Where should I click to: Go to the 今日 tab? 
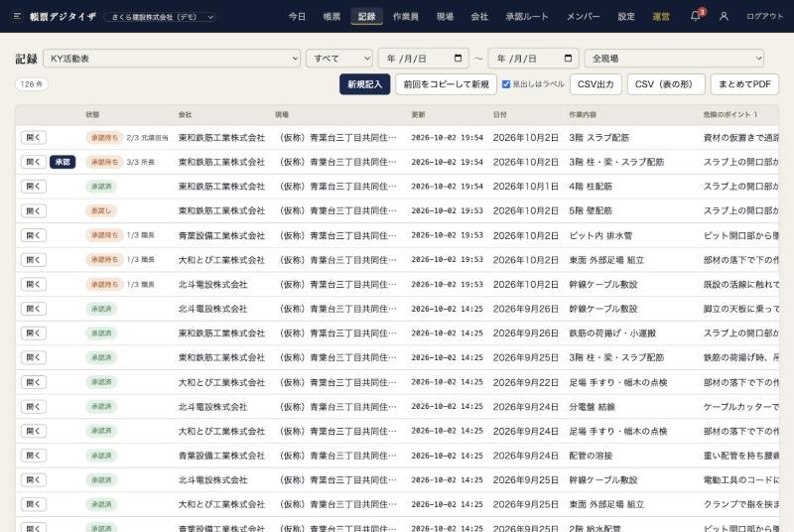297,16
